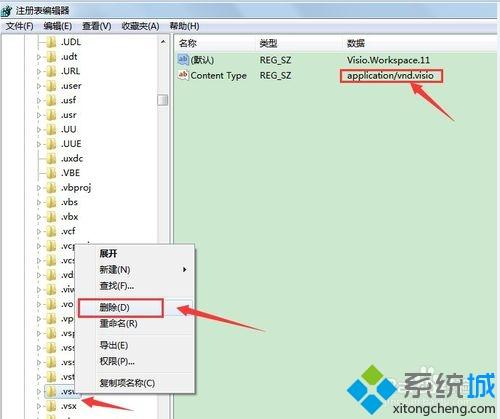Viewport: 500px width, 419px height.
Task: Expand the .udt tree node
Action: pos(39,57)
